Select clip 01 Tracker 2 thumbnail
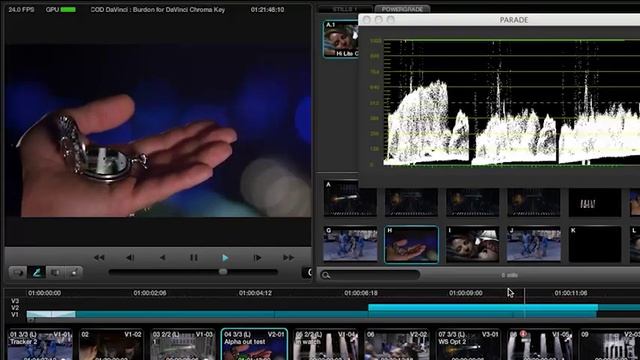 pyautogui.click(x=40, y=344)
